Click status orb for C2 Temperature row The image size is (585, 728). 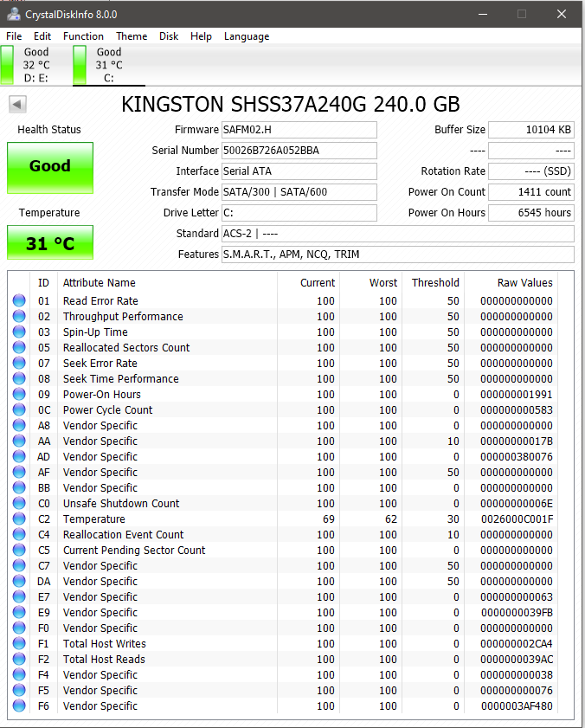pos(19,519)
